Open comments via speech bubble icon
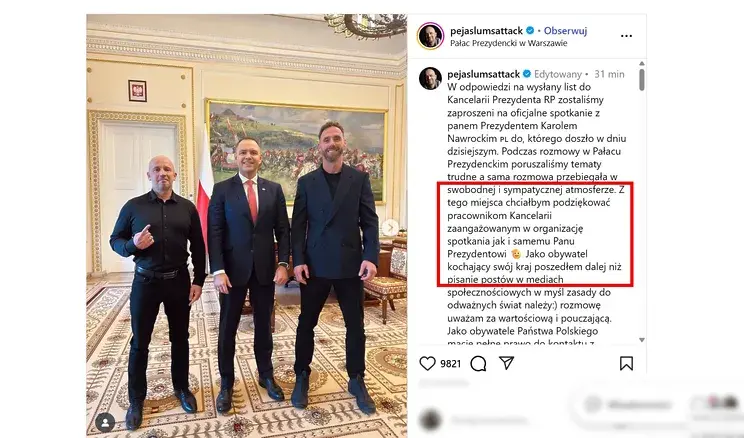Image resolution: width=744 pixels, height=438 pixels. (478, 363)
